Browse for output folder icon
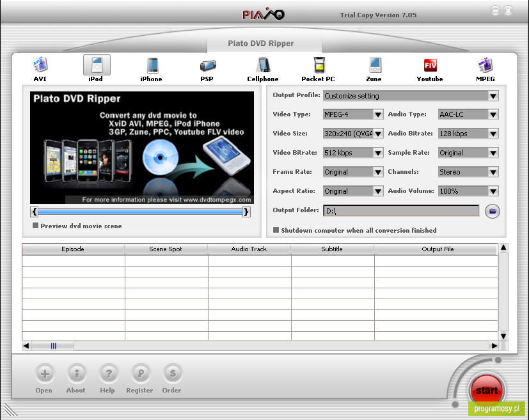529x420 pixels. point(493,212)
